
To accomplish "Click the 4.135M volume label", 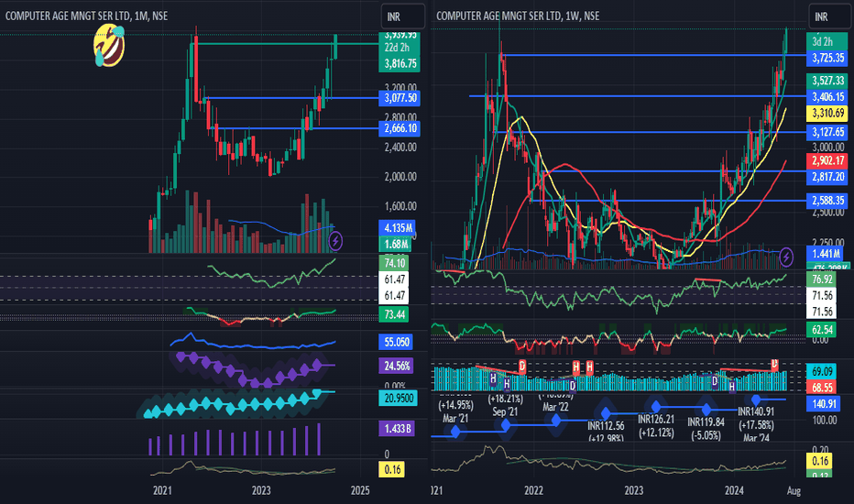I will (x=397, y=228).
